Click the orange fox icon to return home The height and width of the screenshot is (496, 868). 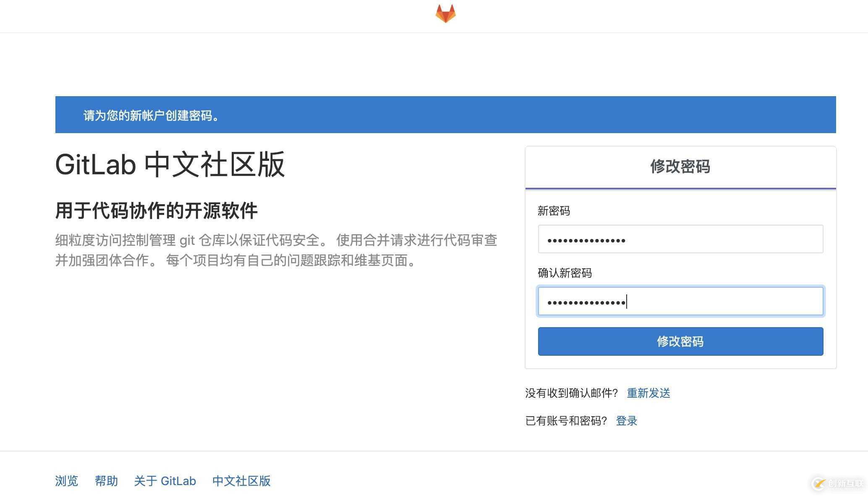[x=446, y=14]
